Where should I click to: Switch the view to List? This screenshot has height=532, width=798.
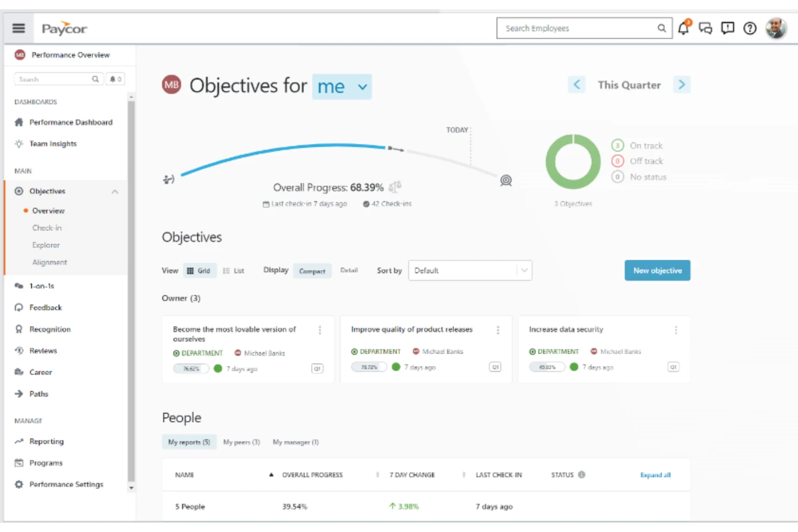pos(234,271)
